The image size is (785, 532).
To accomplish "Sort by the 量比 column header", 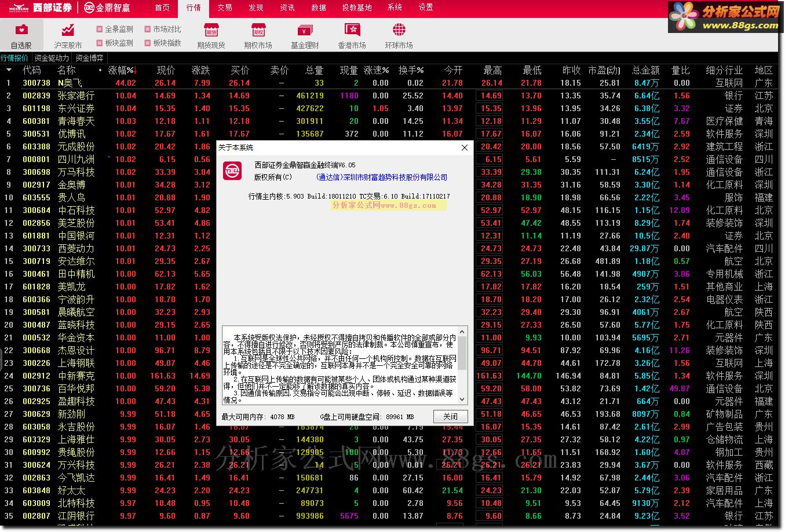I will (680, 70).
